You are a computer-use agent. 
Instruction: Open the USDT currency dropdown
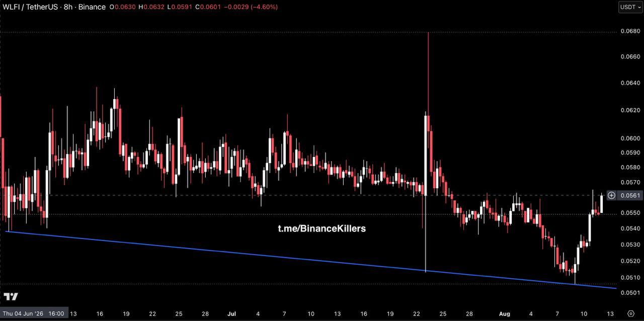pos(630,7)
